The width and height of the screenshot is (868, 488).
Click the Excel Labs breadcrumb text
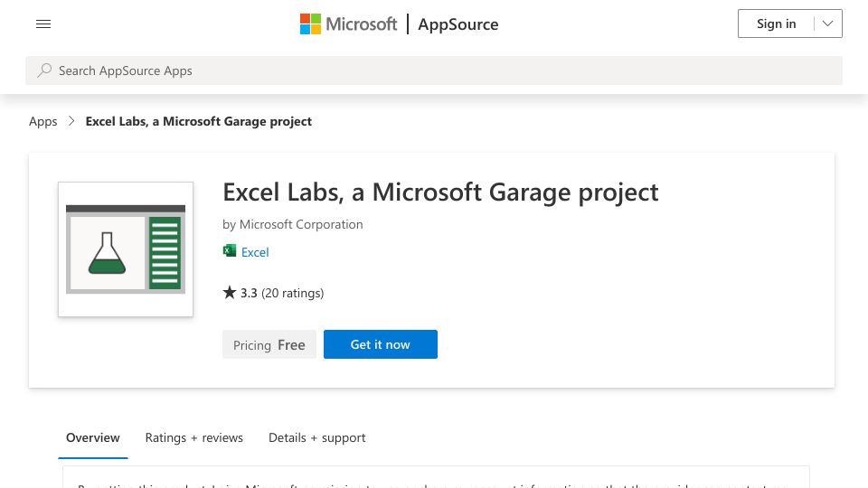pyautogui.click(x=198, y=121)
